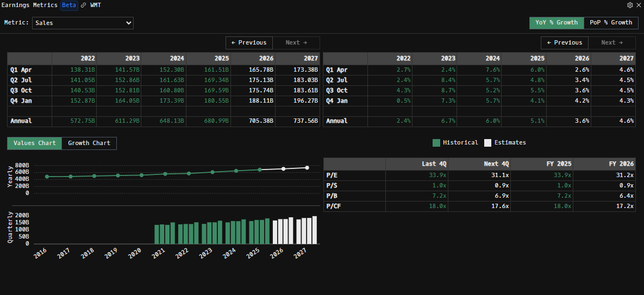
Task: Click the Q3 Oct row label in values table
Action: [21, 90]
